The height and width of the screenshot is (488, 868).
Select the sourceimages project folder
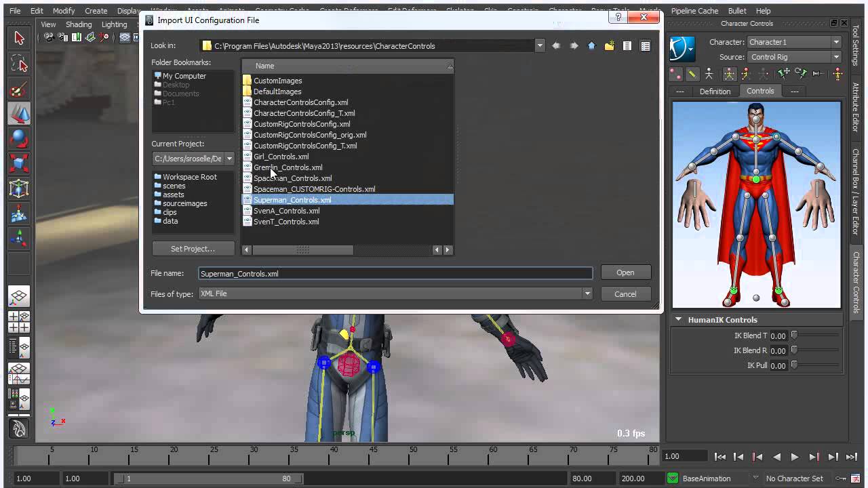point(184,203)
